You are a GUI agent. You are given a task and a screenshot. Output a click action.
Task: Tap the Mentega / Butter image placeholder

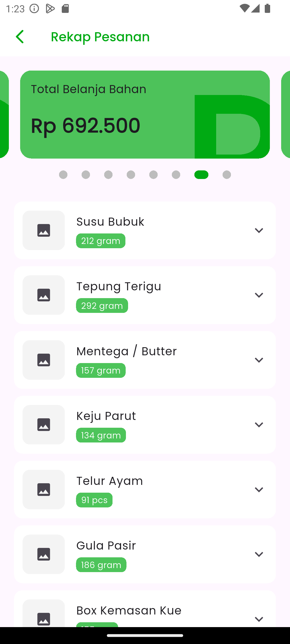[x=44, y=360]
